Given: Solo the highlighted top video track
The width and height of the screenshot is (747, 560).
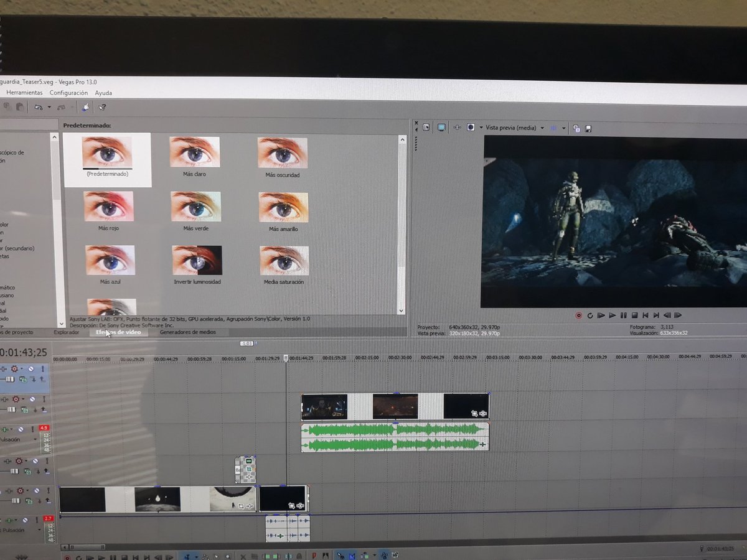Looking at the screenshot, I should coord(42,368).
